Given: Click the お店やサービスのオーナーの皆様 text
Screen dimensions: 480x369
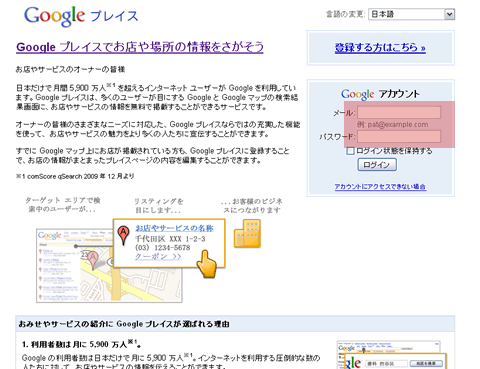Looking at the screenshot, I should click(x=71, y=69).
